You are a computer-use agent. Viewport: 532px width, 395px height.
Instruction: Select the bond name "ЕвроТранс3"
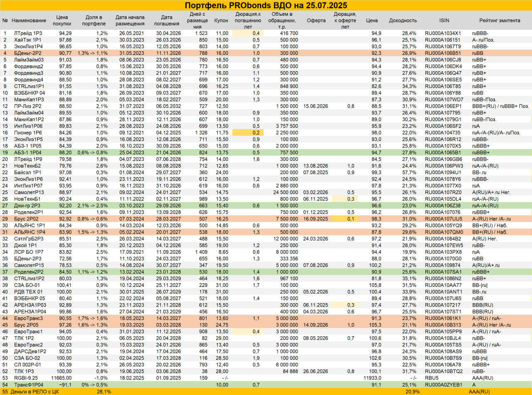(28, 318)
